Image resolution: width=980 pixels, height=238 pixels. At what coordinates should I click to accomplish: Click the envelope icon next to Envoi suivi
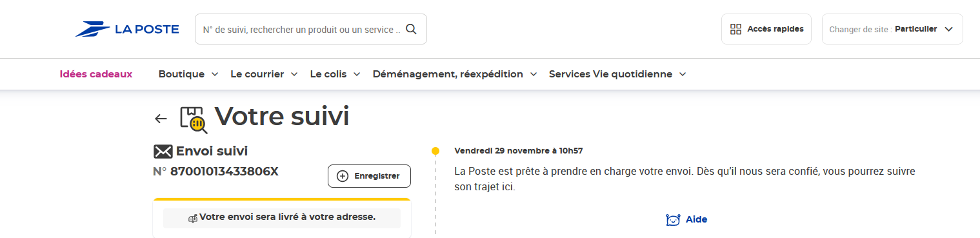(163, 152)
